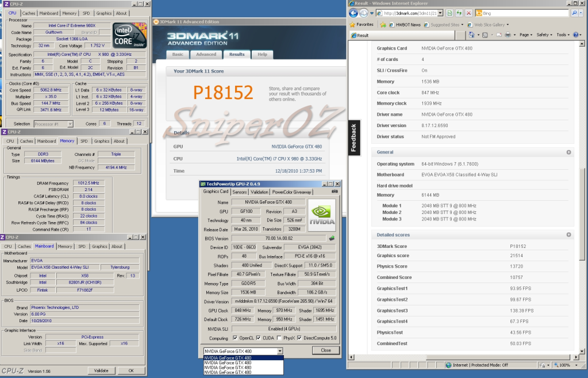Screen dimensions: 588x378
Task: Open the GPU selection dropdown in GPU-Z
Action: [279, 350]
